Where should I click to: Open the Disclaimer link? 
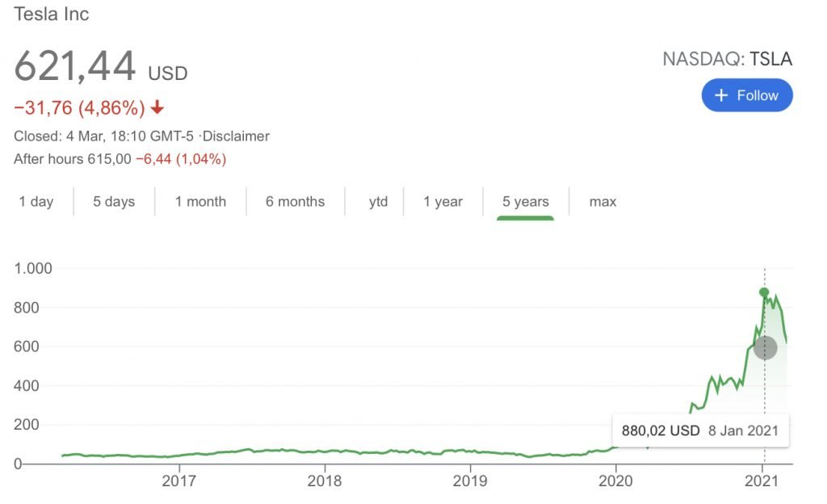[x=236, y=136]
